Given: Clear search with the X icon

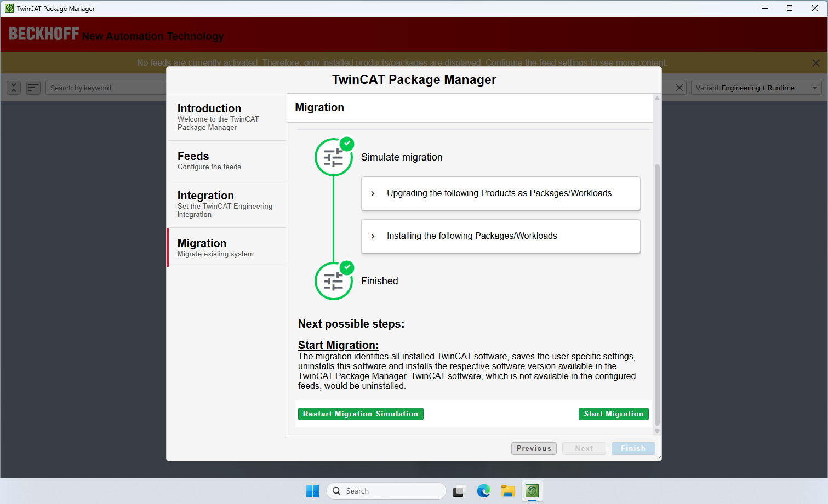Looking at the screenshot, I should (679, 88).
